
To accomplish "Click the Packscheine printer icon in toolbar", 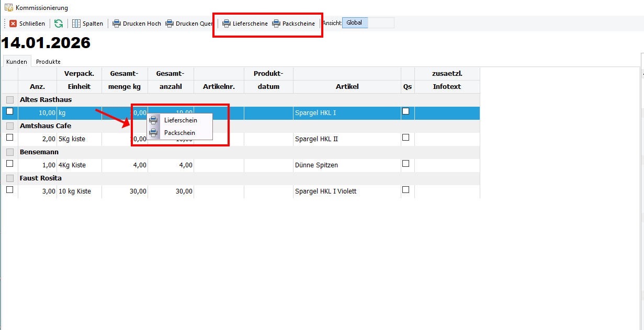I will tap(276, 24).
